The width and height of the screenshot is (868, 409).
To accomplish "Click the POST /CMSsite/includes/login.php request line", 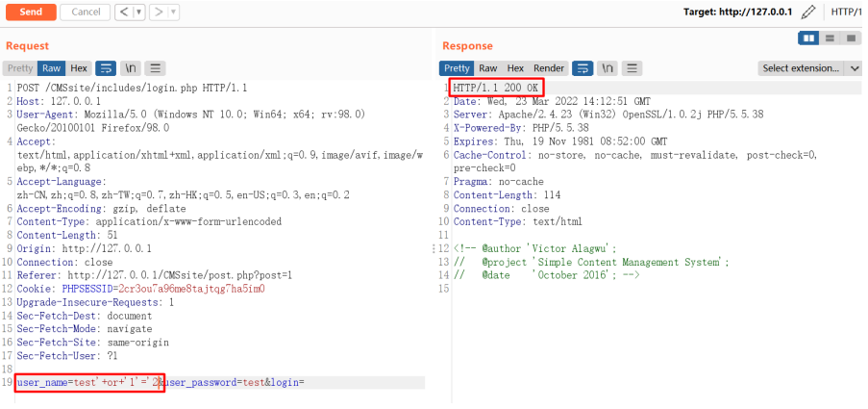I will [x=132, y=88].
